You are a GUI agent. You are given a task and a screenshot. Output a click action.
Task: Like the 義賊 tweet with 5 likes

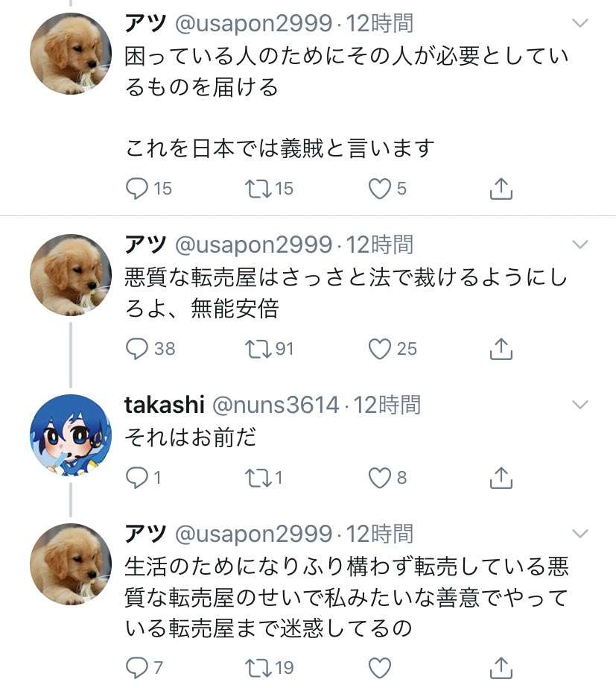(381, 189)
